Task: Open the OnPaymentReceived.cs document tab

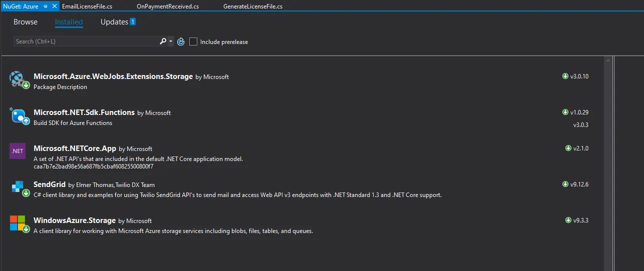Action: pos(168,6)
